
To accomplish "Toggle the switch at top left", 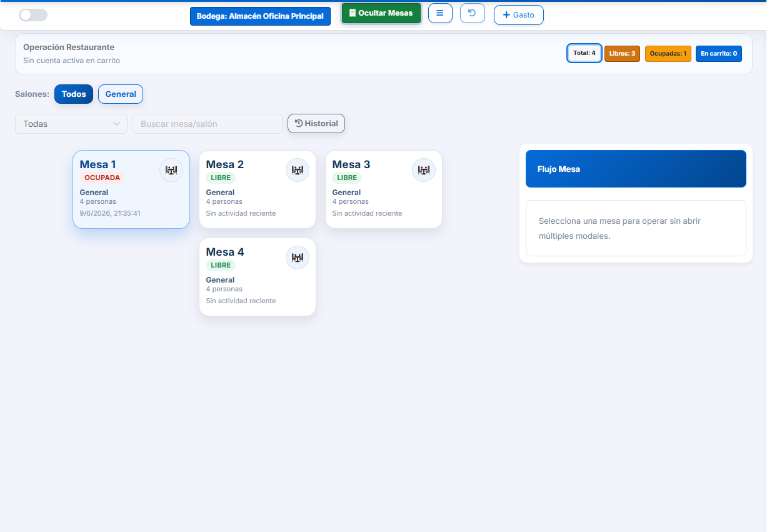I will (x=33, y=15).
